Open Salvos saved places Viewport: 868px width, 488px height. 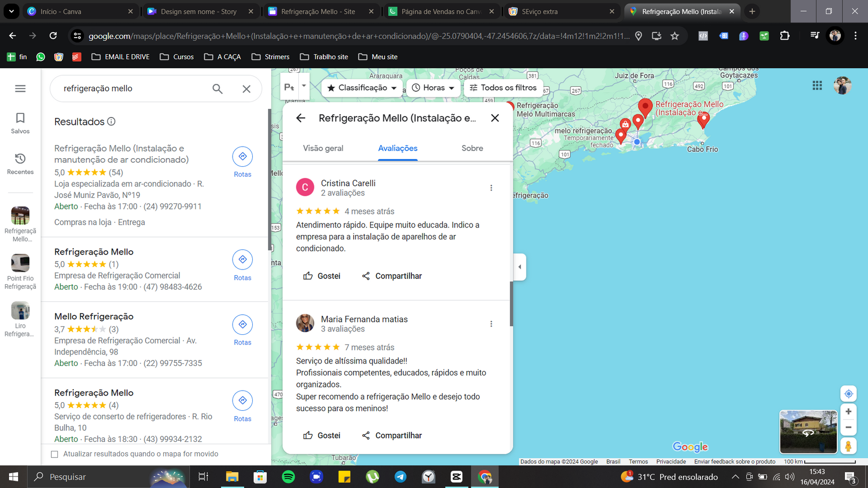click(x=20, y=123)
